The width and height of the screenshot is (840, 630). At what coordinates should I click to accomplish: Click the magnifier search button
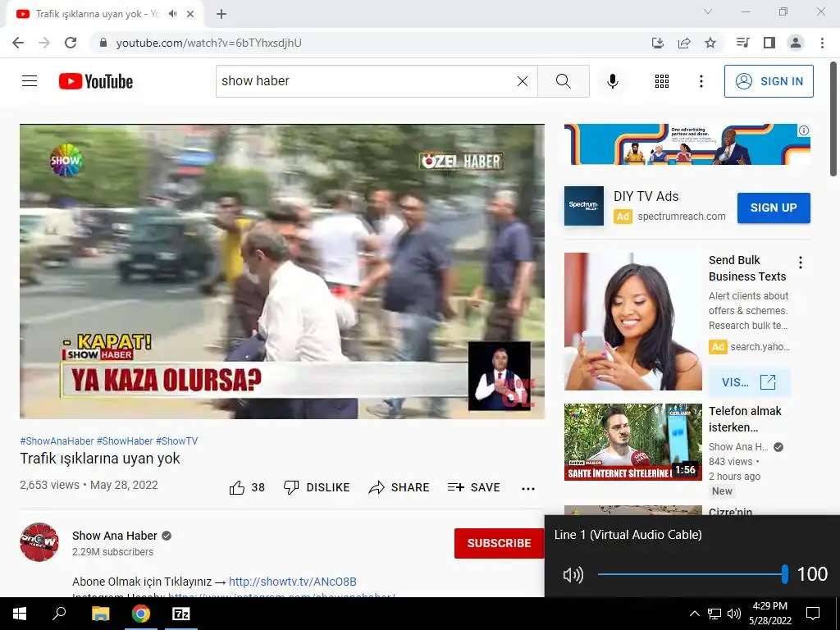563,81
